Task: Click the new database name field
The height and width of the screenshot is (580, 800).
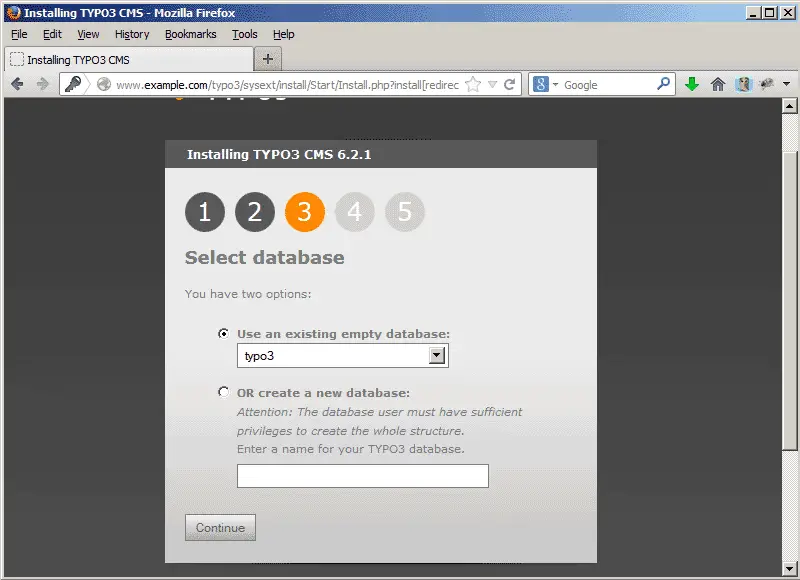Action: pyautogui.click(x=362, y=475)
